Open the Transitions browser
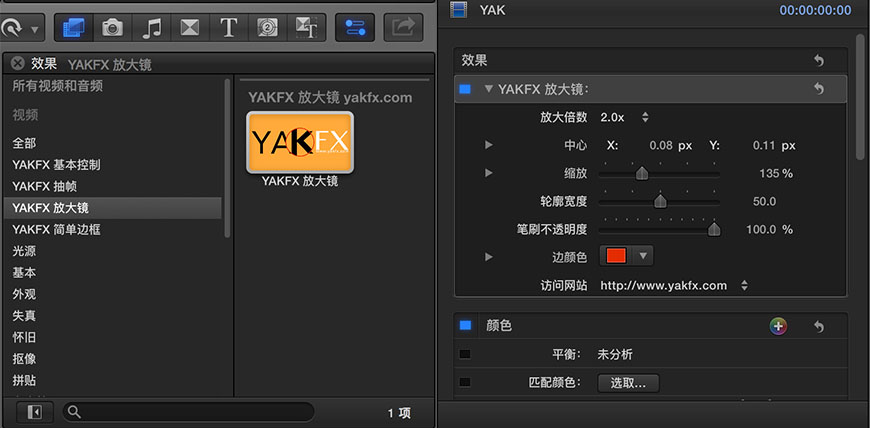This screenshot has height=428, width=870. coord(190,27)
